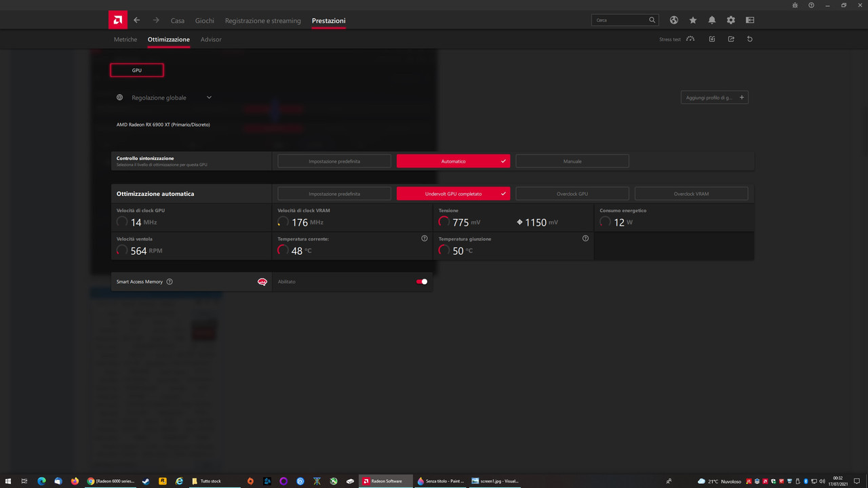Open the screen1.jpg taskbar window

tap(496, 481)
